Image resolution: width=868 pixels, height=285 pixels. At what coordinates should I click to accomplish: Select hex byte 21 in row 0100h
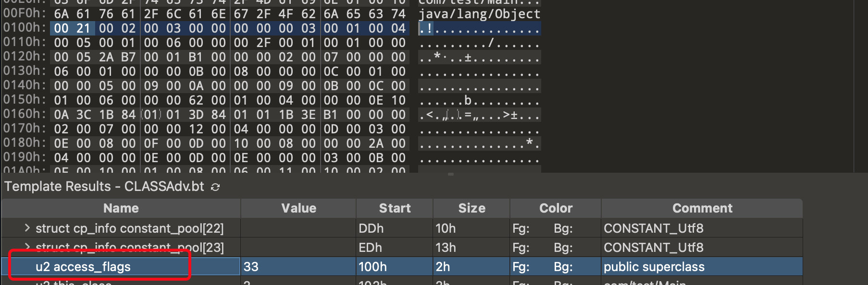(x=84, y=28)
